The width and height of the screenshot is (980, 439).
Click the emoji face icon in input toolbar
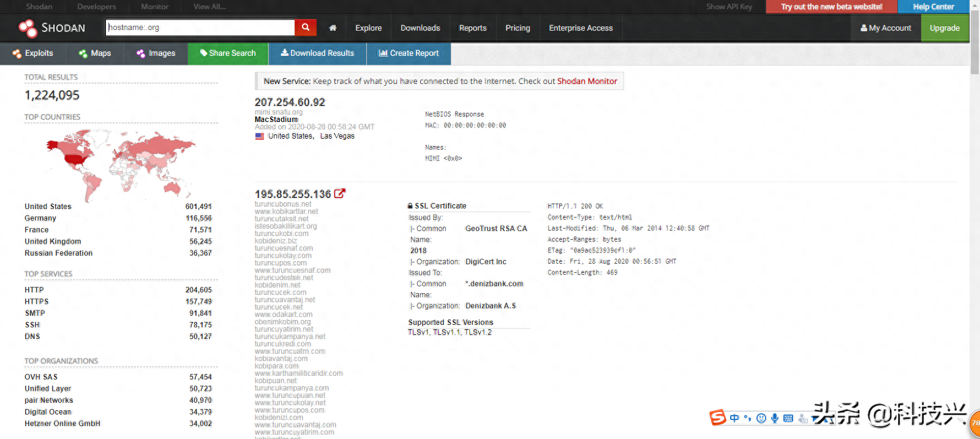click(x=761, y=418)
